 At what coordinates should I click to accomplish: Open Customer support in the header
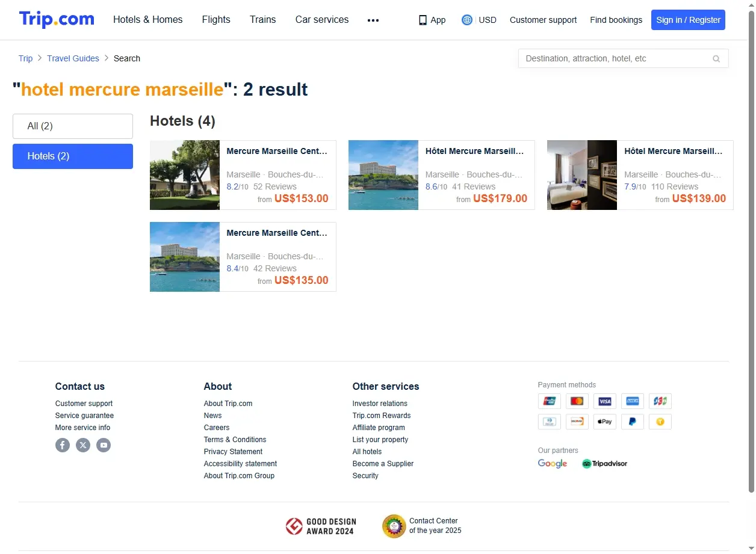pos(543,20)
